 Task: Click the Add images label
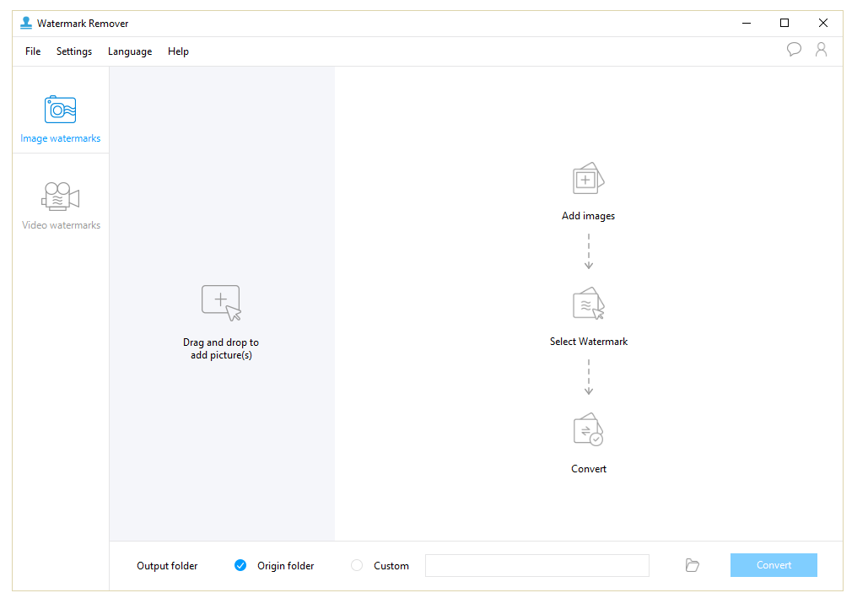[588, 215]
